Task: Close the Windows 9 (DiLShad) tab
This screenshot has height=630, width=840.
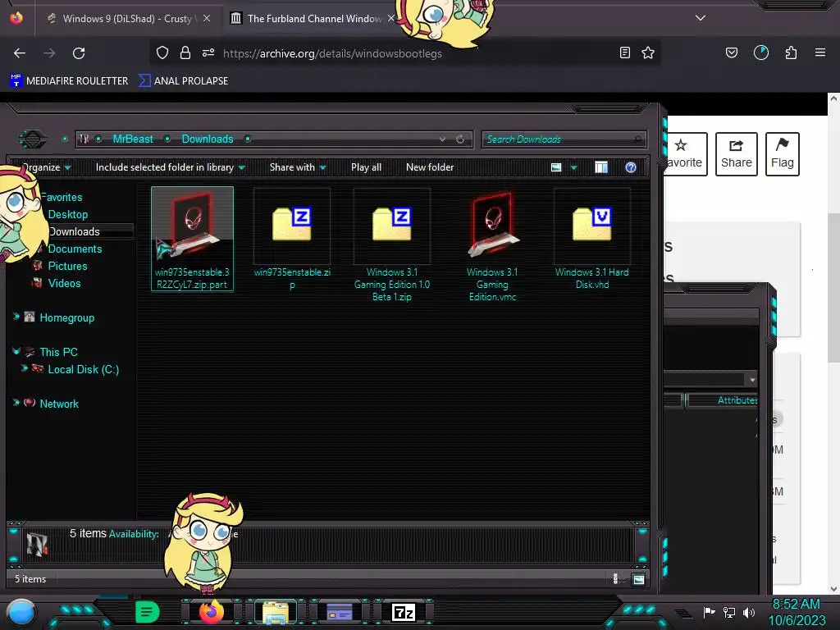Action: click(206, 18)
